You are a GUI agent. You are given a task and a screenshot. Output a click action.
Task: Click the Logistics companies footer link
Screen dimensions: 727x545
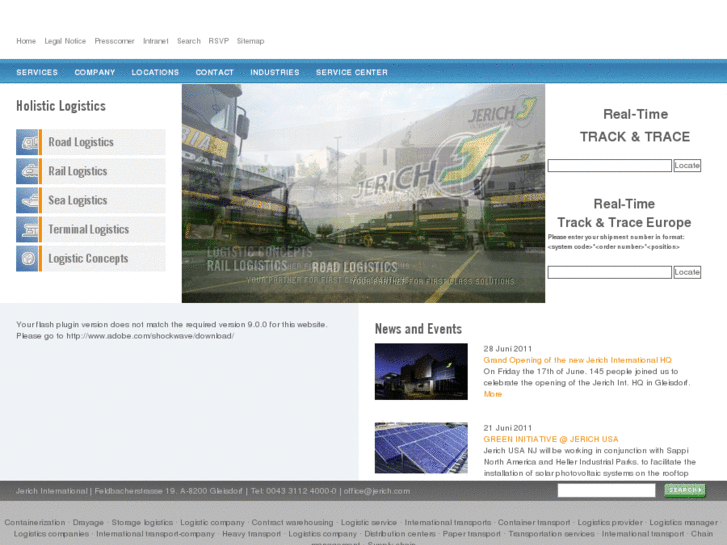point(51,534)
